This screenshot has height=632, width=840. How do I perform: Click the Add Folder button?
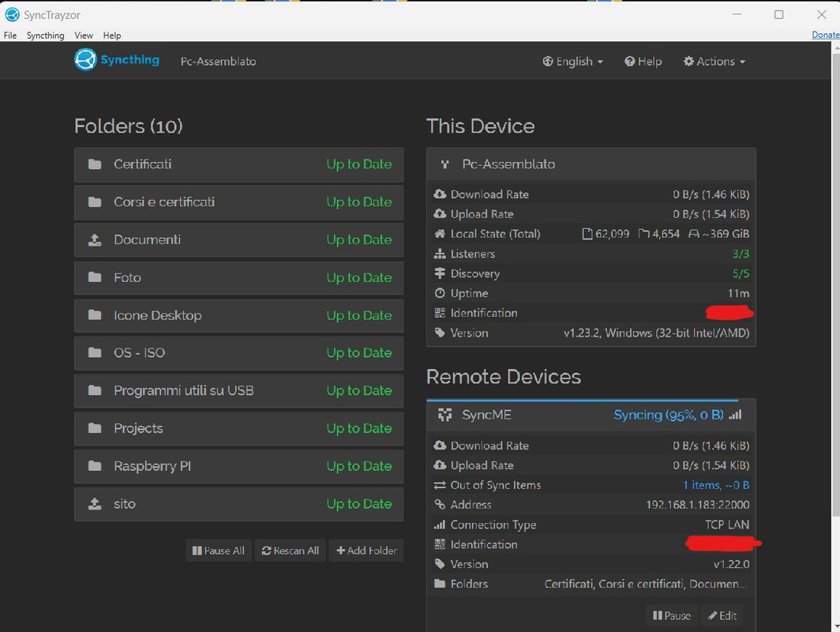point(366,551)
